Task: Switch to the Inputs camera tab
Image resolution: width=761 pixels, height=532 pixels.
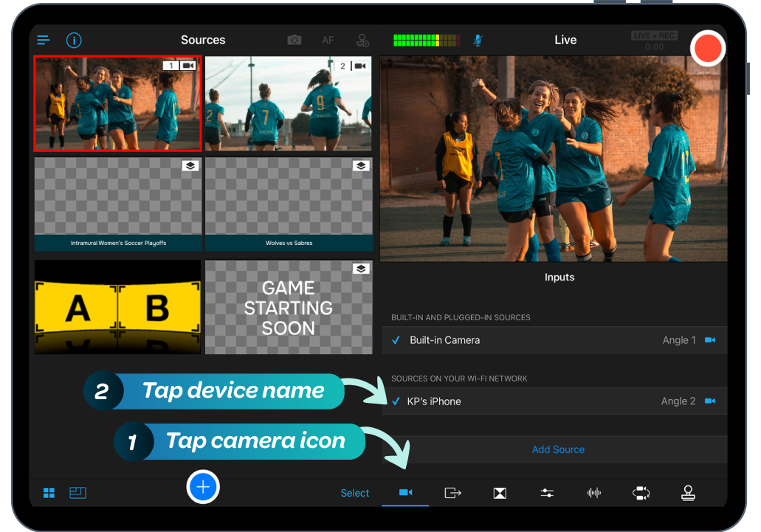Action: pos(405,492)
